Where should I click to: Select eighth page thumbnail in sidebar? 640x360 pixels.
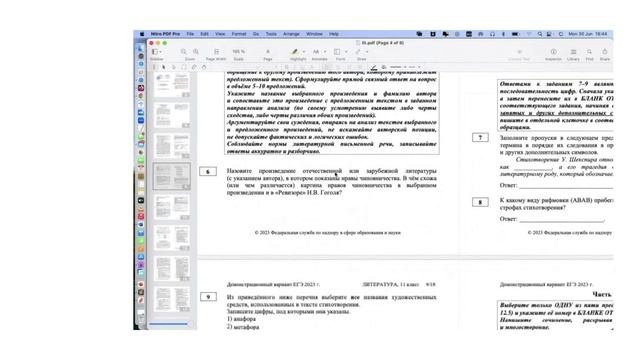click(172, 299)
